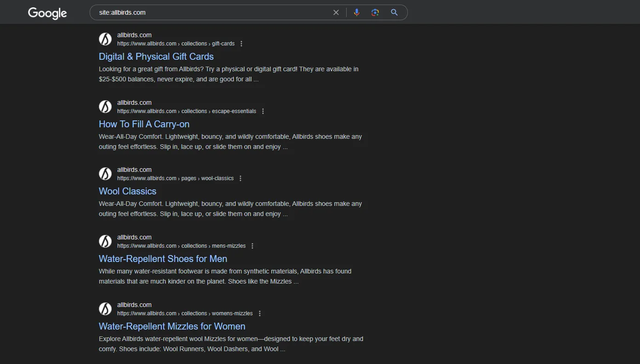Click the snippet starting 'Looking for a great gift'
Image resolution: width=640 pixels, height=364 pixels.
229,74
